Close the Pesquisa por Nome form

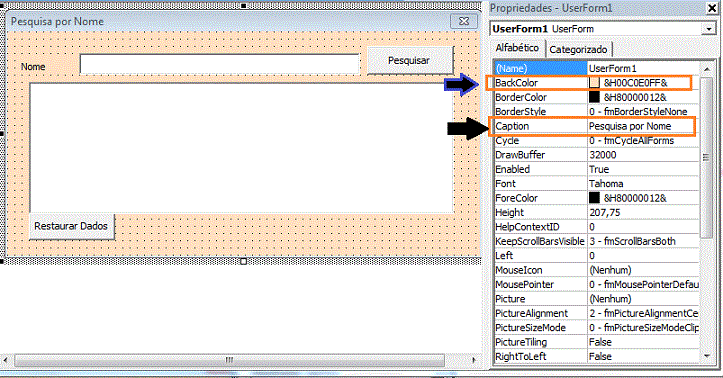464,21
